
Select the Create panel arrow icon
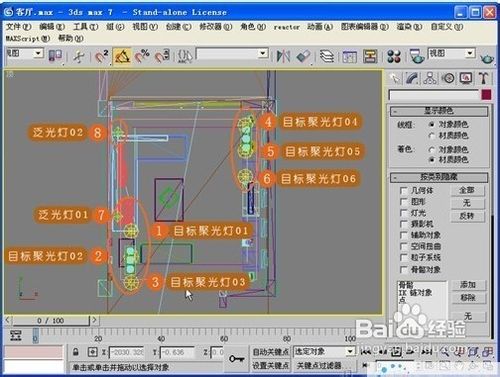click(x=395, y=79)
